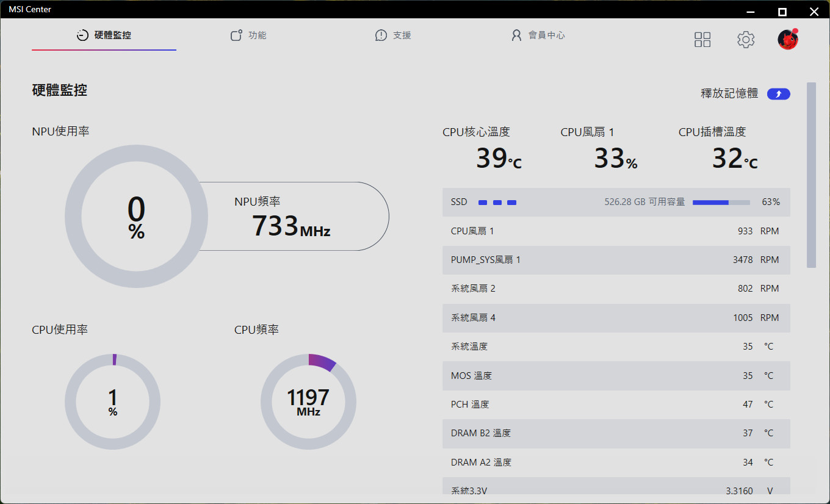Image resolution: width=830 pixels, height=504 pixels.
Task: Click the SSD capacity progress bar
Action: pos(721,203)
